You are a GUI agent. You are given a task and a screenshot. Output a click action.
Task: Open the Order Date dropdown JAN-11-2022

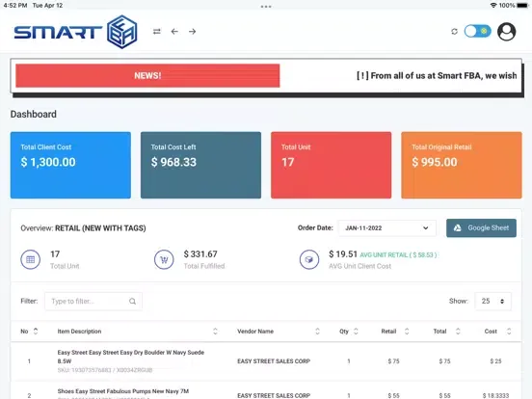[x=386, y=228]
